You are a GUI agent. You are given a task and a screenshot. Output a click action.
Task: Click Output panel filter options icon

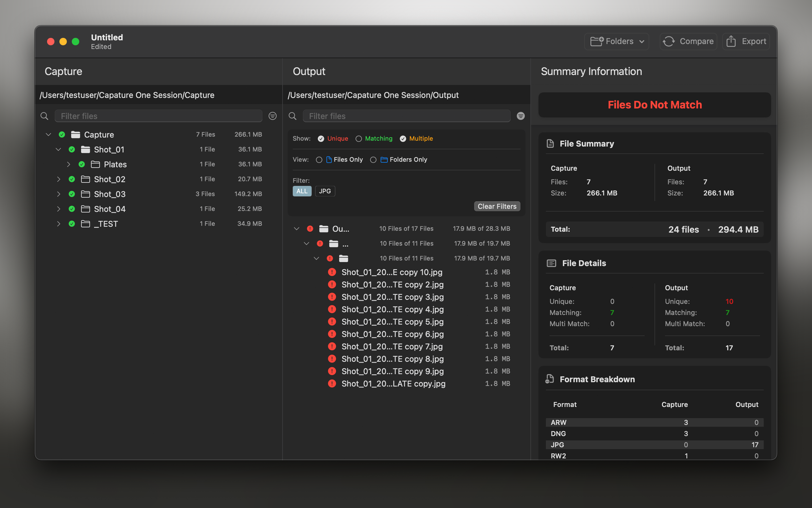pos(520,116)
